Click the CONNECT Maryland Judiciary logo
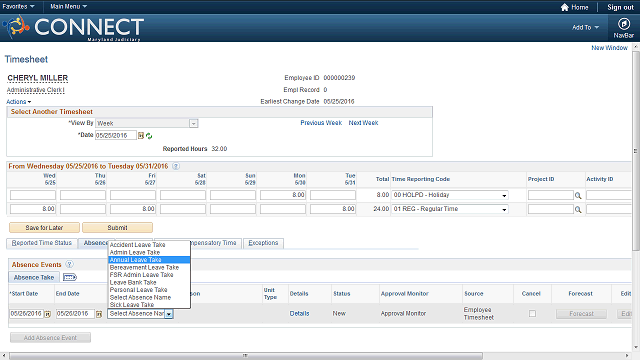 coord(73,28)
